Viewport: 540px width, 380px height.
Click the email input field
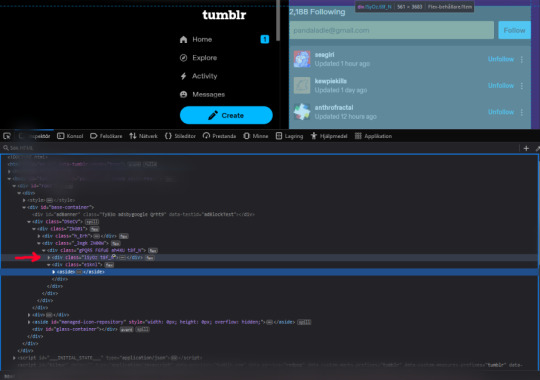tap(391, 30)
